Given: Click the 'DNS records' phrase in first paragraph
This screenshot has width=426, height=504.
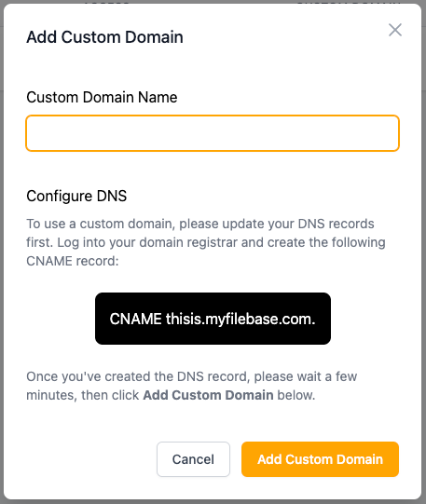Looking at the screenshot, I should (336, 224).
